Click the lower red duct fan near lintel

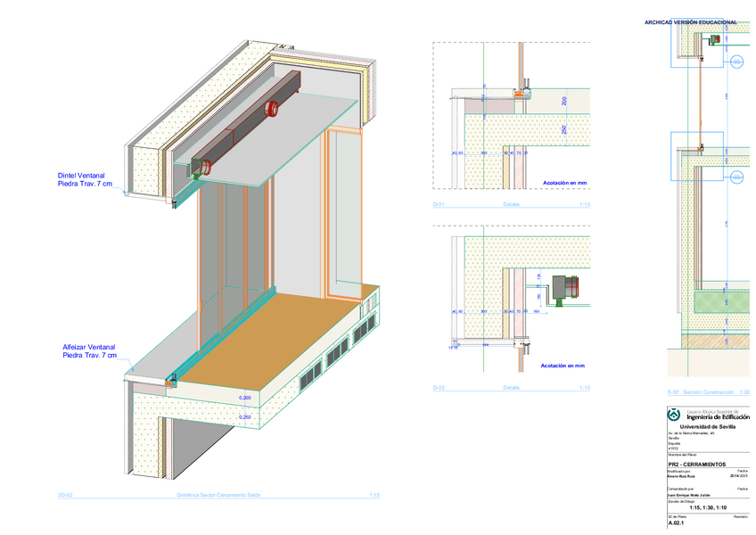(x=205, y=166)
